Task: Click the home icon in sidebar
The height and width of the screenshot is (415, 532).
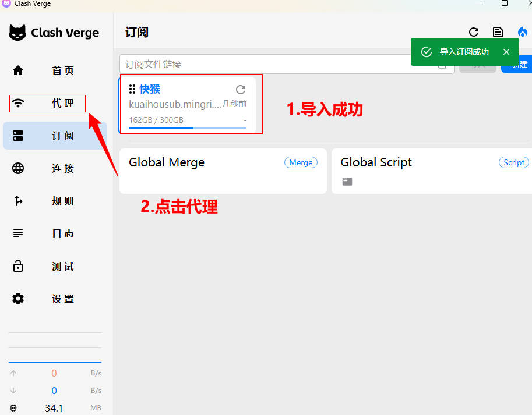Action: (18, 70)
